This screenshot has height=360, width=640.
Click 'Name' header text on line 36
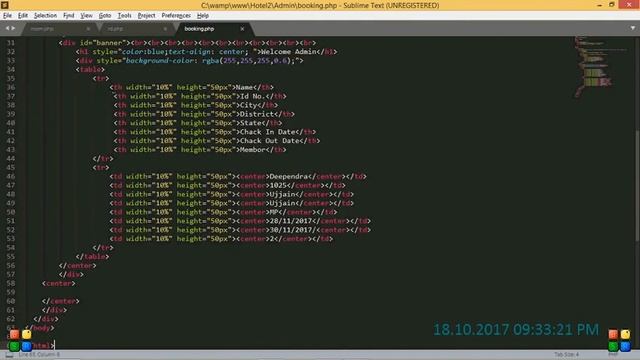point(244,87)
